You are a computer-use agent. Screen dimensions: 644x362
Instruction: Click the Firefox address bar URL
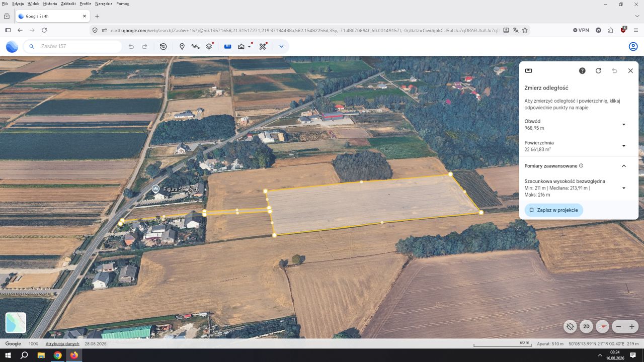tap(304, 30)
